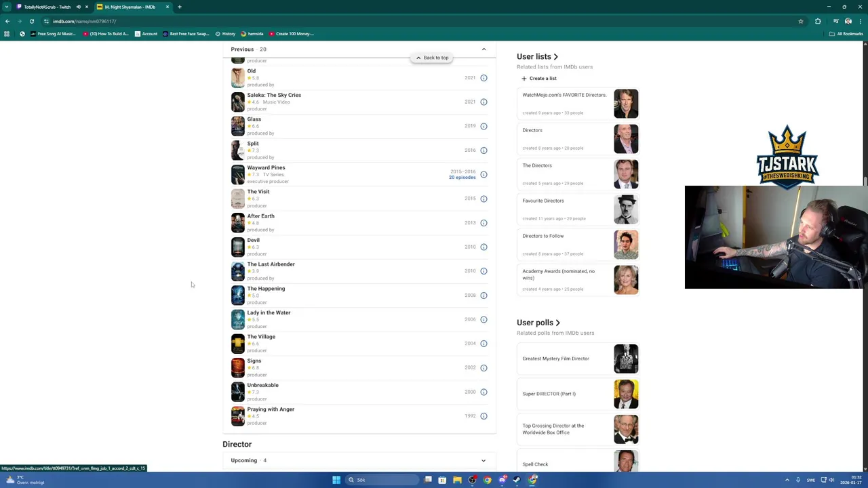Open the Greatest Mystery Film Director poll
868x488 pixels.
555,359
